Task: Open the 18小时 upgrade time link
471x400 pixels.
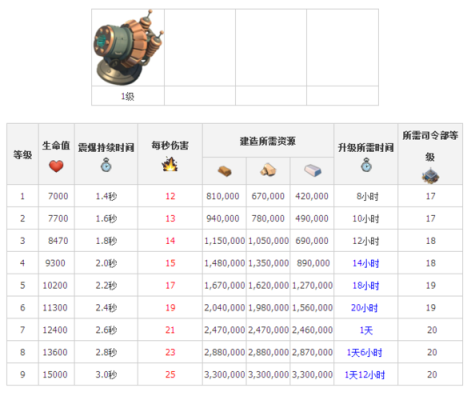Action: [366, 286]
